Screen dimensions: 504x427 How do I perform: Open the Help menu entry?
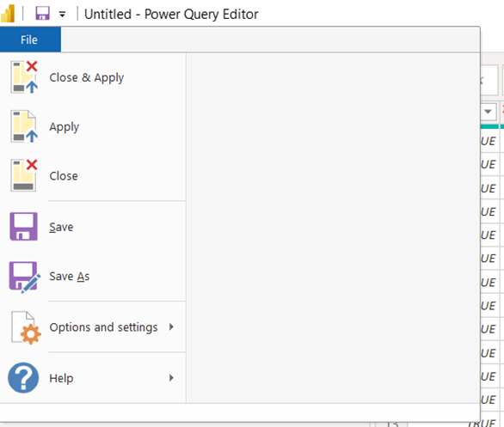tap(93, 378)
